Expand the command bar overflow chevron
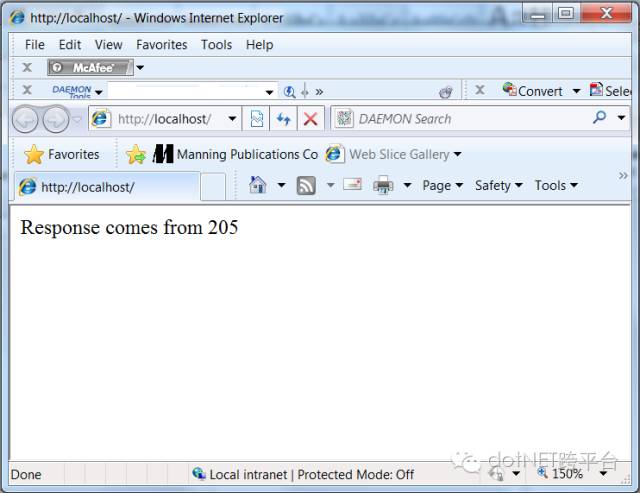This screenshot has width=640, height=493. coord(623,175)
